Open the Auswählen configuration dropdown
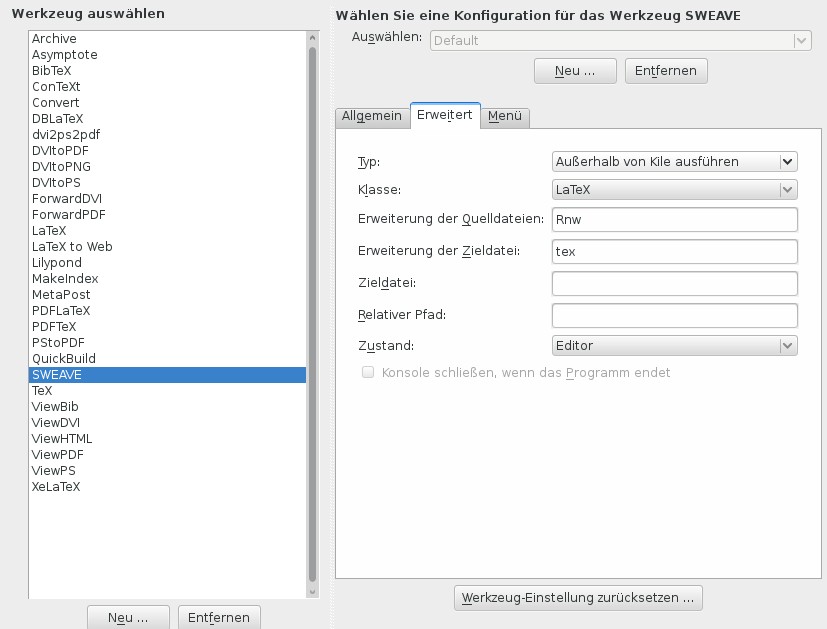This screenshot has height=629, width=827. [x=621, y=41]
